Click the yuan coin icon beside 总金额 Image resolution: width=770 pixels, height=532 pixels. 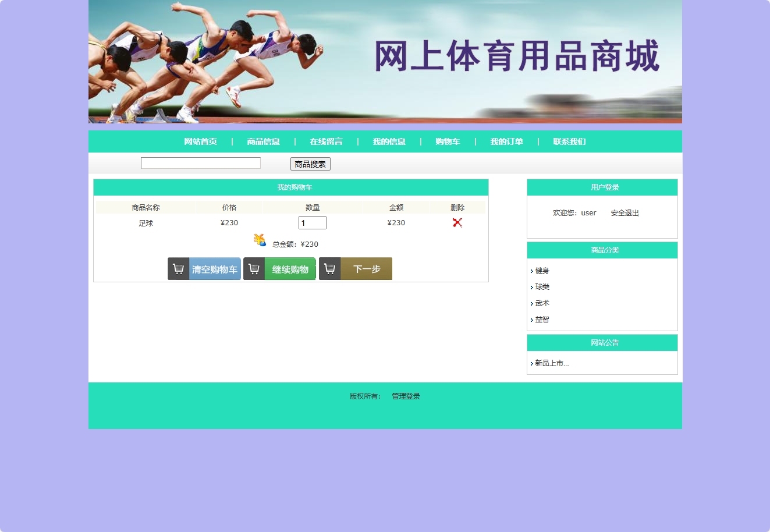coord(260,239)
